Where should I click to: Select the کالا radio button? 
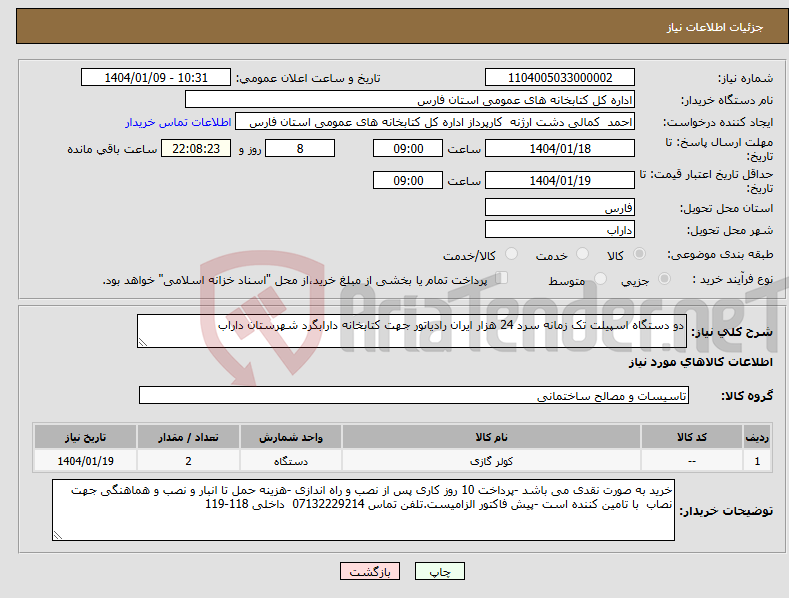tap(639, 254)
